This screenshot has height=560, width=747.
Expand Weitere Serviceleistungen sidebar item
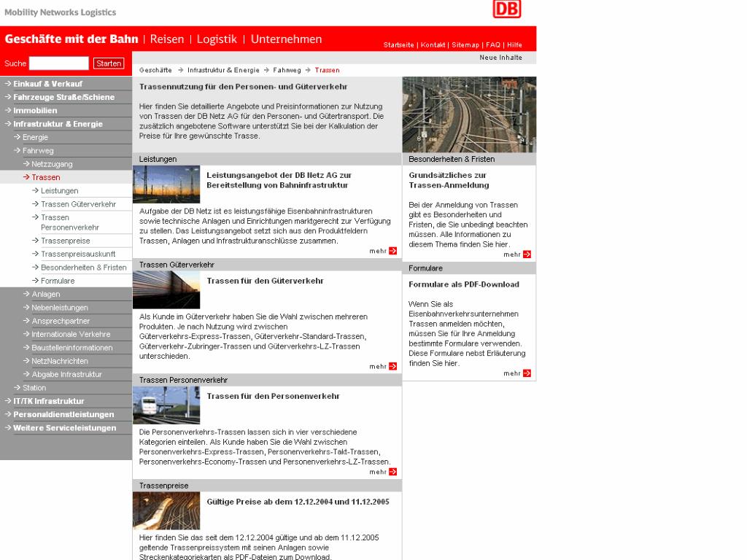pyautogui.click(x=66, y=427)
